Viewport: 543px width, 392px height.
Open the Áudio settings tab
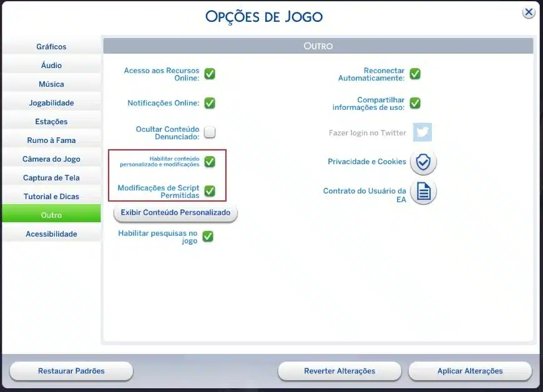coord(51,65)
